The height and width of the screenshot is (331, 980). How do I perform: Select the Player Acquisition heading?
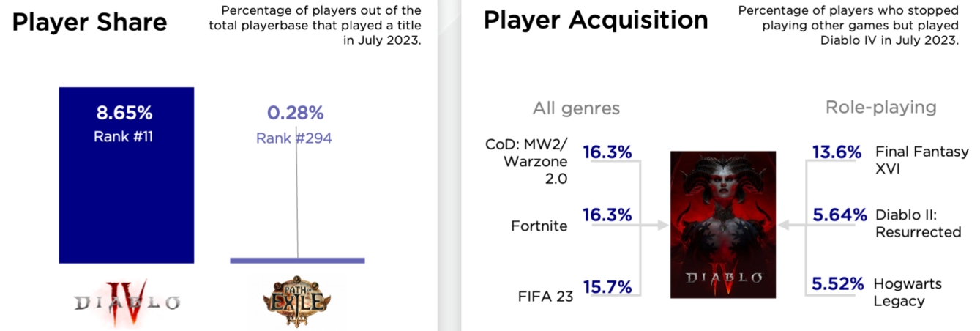click(x=596, y=20)
